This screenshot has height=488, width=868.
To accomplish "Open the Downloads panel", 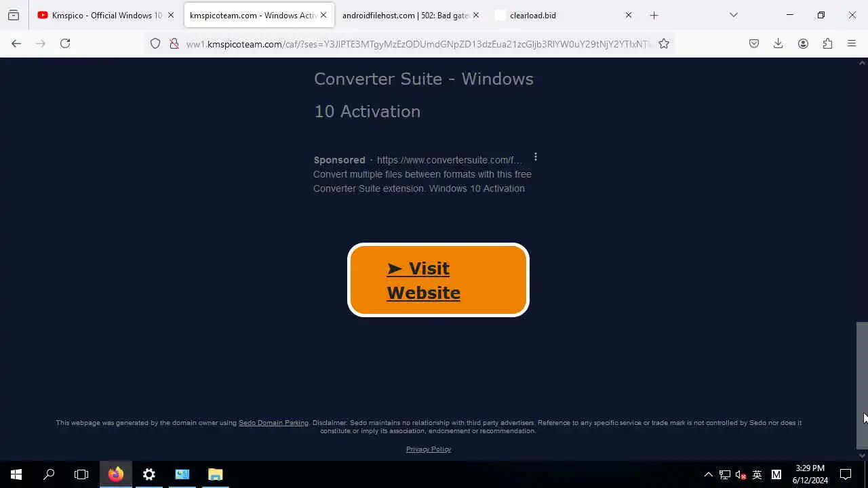I will point(778,43).
